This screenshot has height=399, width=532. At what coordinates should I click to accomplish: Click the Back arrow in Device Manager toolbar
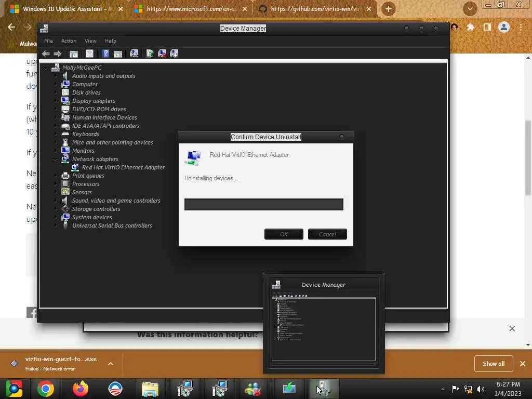(x=46, y=54)
